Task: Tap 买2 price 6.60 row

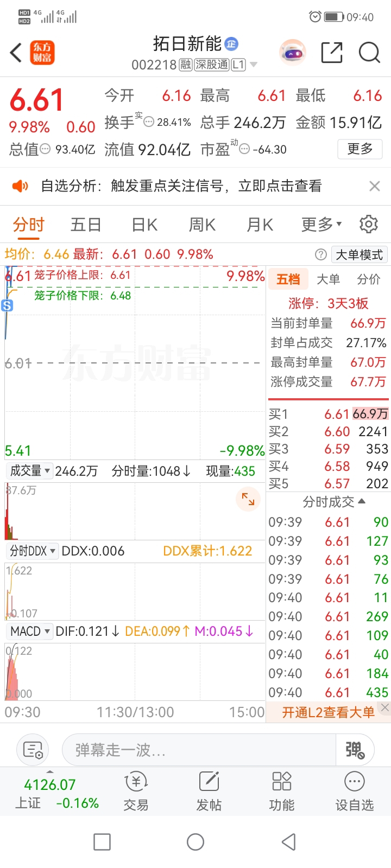Action: pyautogui.click(x=329, y=431)
